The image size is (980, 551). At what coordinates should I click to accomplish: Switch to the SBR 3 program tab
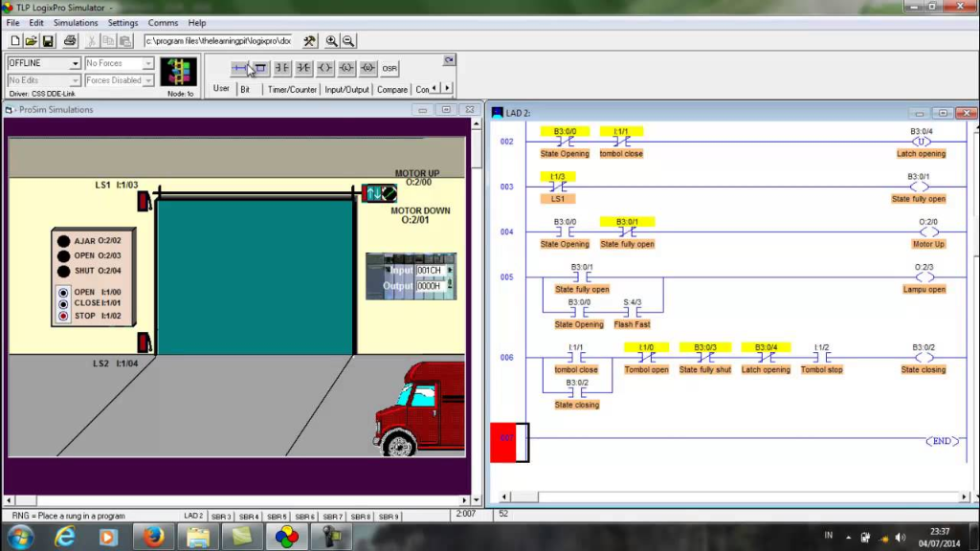point(220,516)
